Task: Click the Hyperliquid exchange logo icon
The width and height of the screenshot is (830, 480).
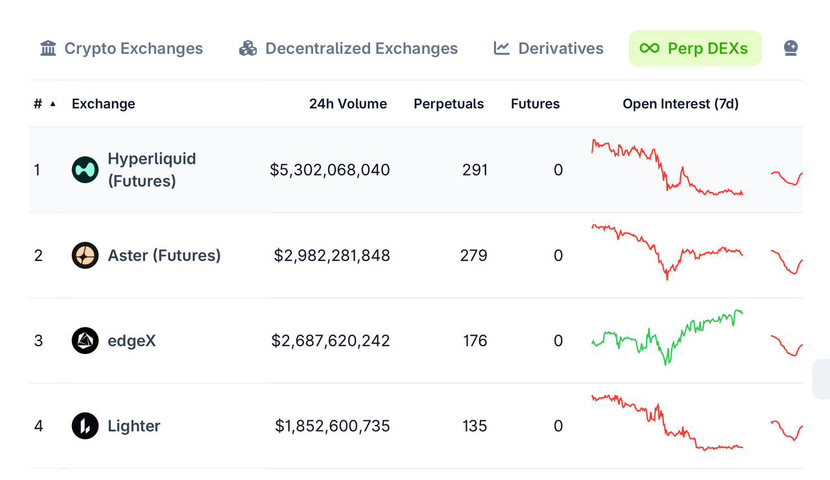Action: [x=85, y=170]
